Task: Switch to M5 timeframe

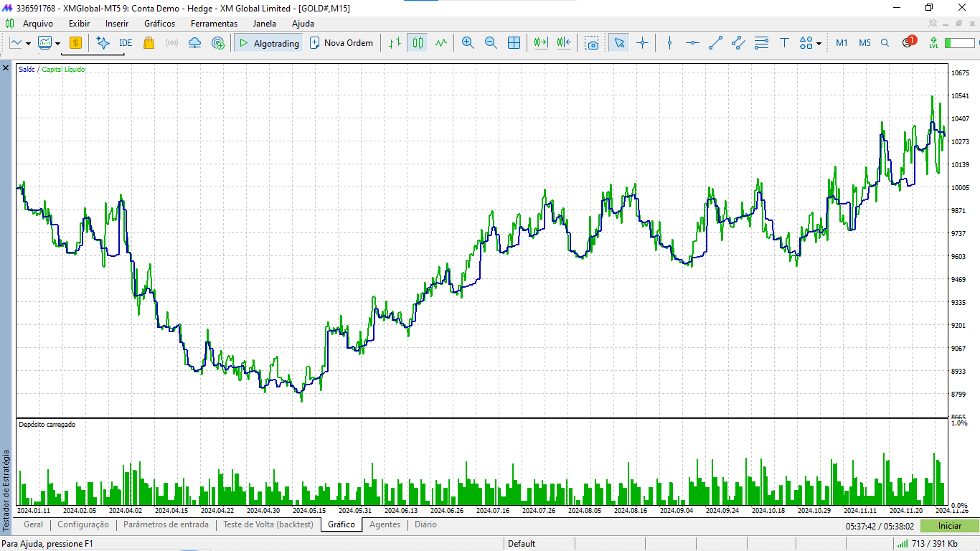Action: point(864,43)
